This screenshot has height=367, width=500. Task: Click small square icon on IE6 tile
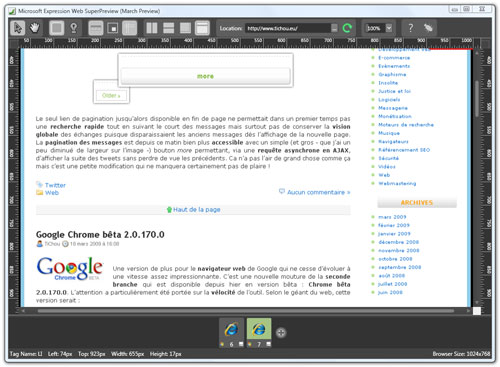[x=241, y=344]
